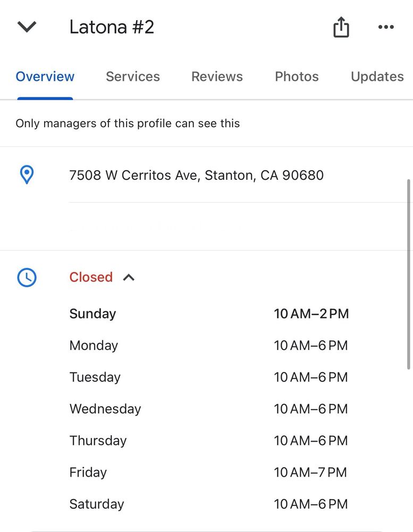Tap the Sunday hours row
The image size is (413, 532).
(208, 314)
